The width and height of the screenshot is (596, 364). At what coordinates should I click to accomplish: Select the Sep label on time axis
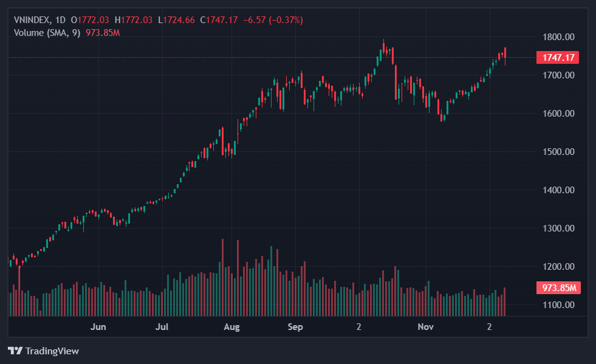click(295, 327)
